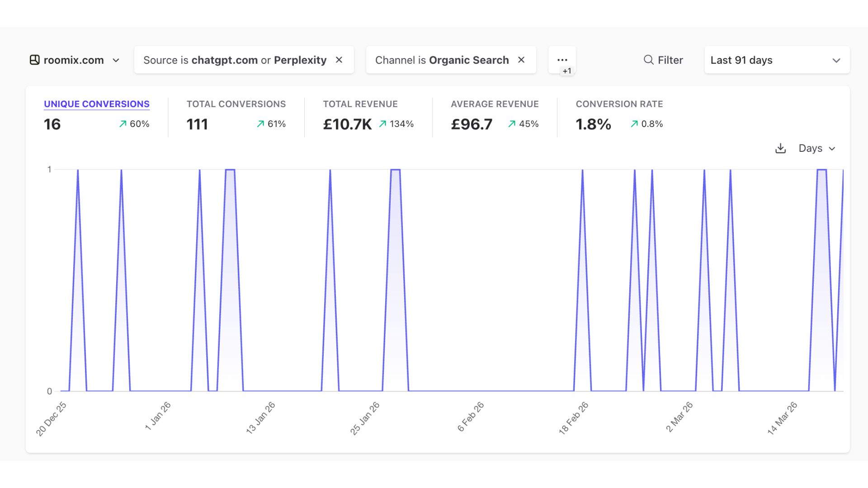Click the trend arrow beside 0.8%
This screenshot has width=868, height=488.
pos(634,123)
